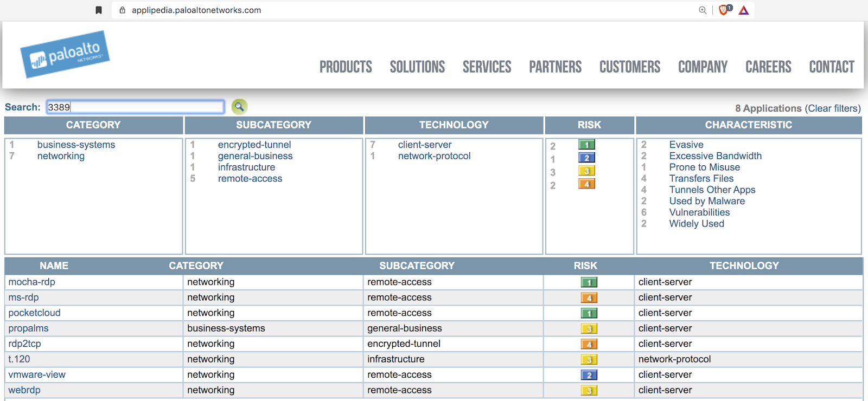Filter by Tunnels Other Apps characteristic
Screen dimensions: 868x401
click(712, 190)
